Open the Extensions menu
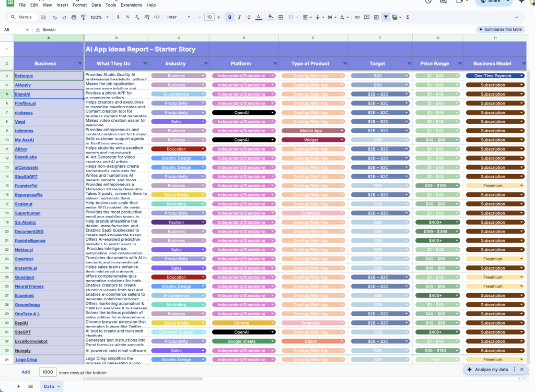Image resolution: width=535 pixels, height=392 pixels. tap(131, 5)
